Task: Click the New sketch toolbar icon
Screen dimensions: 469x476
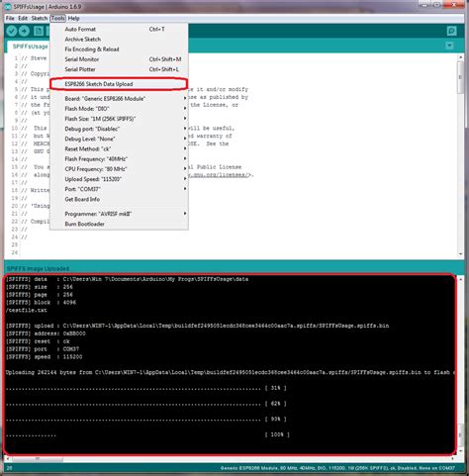Action: click(39, 31)
